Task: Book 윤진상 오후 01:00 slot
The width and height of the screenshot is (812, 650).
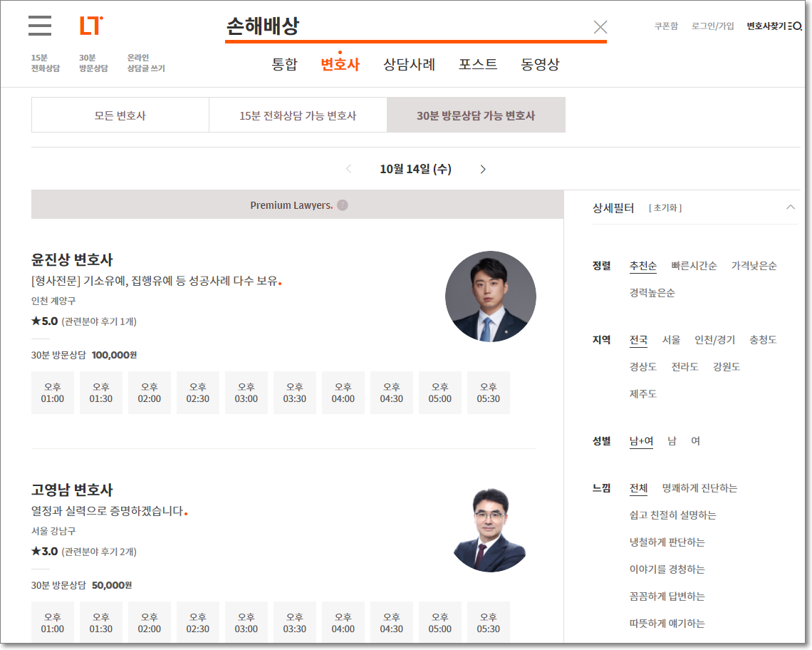Action: coord(52,393)
